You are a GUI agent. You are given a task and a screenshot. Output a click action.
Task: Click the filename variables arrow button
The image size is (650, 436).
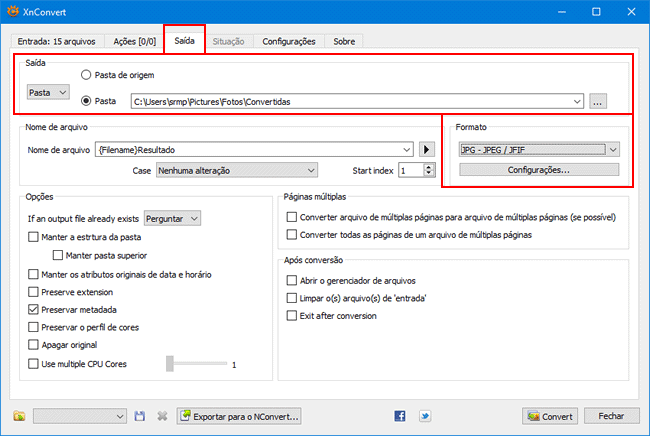click(x=427, y=149)
